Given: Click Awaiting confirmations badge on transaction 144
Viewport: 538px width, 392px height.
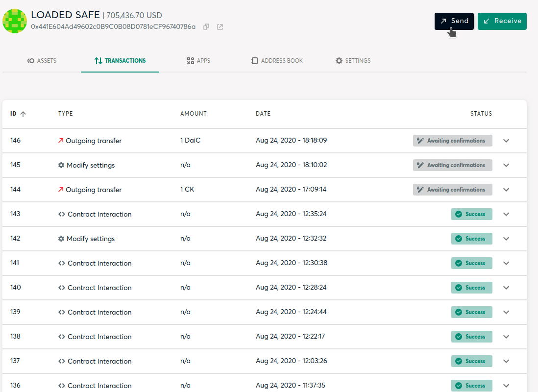Looking at the screenshot, I should click(453, 190).
